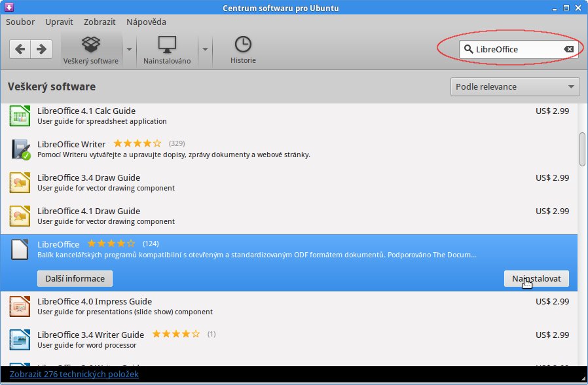588x385 pixels.
Task: Click the LibreOffice 3.4 Writer Guide icon
Action: (x=20, y=340)
